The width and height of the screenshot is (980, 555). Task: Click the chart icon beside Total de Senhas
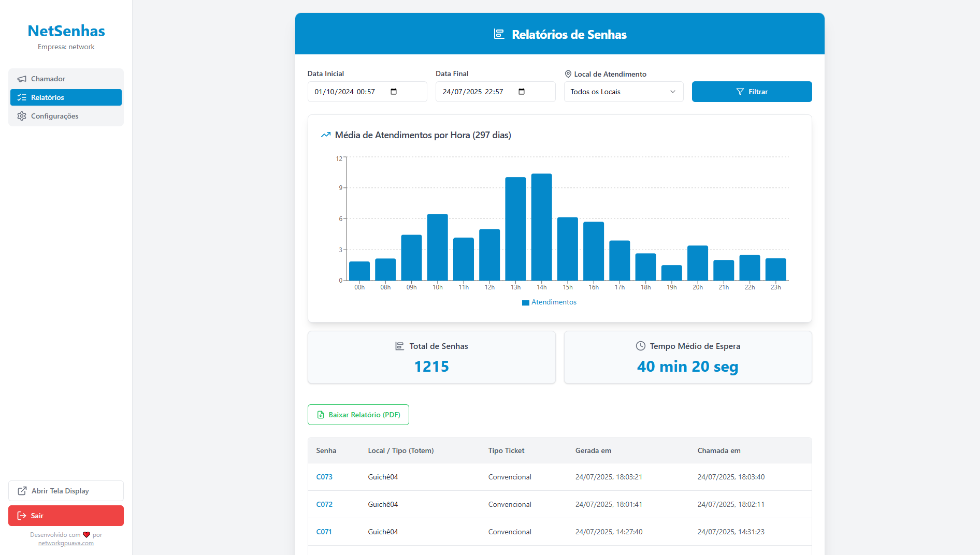[x=400, y=346]
